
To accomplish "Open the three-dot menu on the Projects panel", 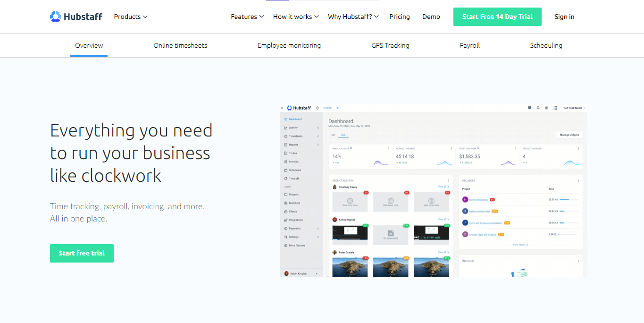I will click(x=579, y=180).
